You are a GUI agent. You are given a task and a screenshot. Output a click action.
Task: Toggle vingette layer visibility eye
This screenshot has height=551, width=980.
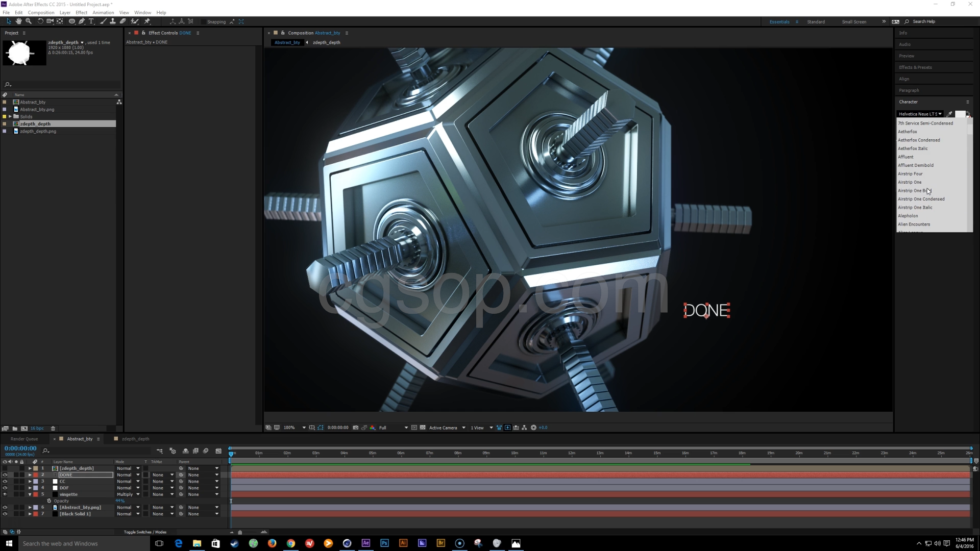click(x=5, y=494)
